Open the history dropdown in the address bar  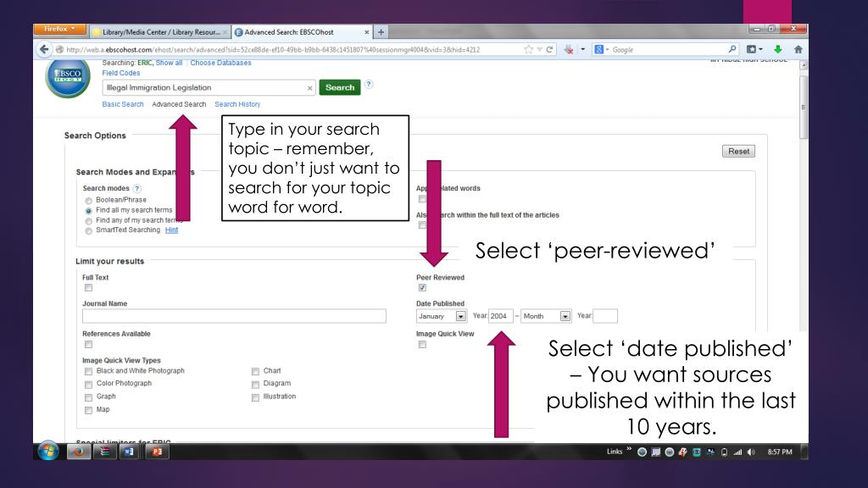540,49
